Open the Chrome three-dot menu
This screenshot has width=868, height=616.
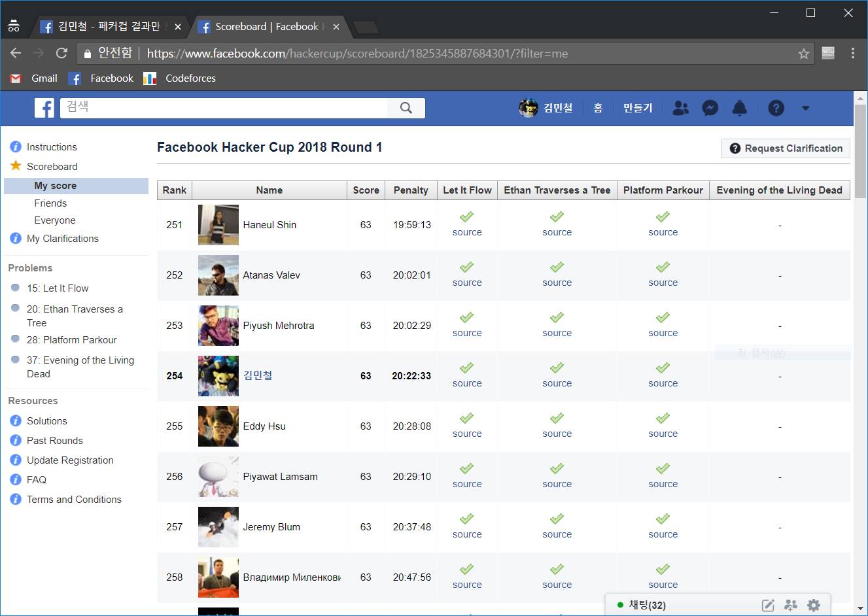tap(853, 54)
